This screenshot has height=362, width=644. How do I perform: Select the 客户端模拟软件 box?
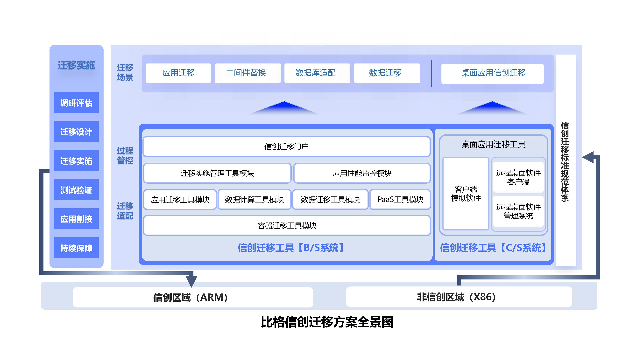466,194
